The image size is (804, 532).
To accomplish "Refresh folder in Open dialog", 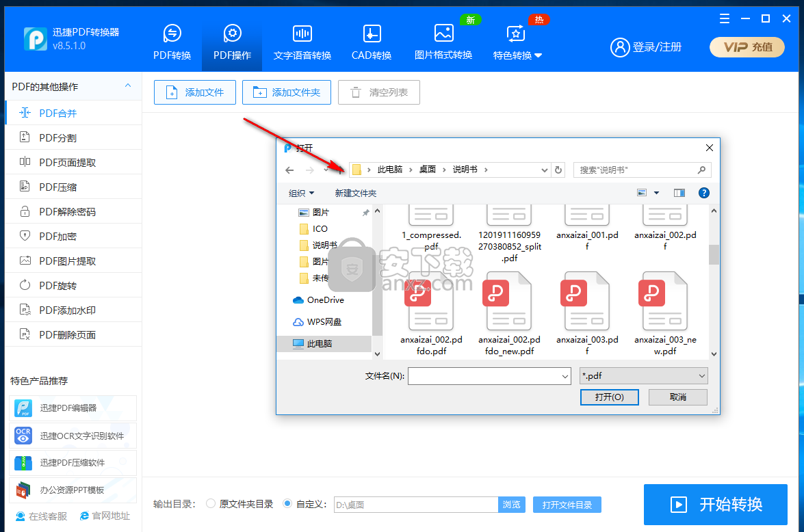I will click(558, 170).
